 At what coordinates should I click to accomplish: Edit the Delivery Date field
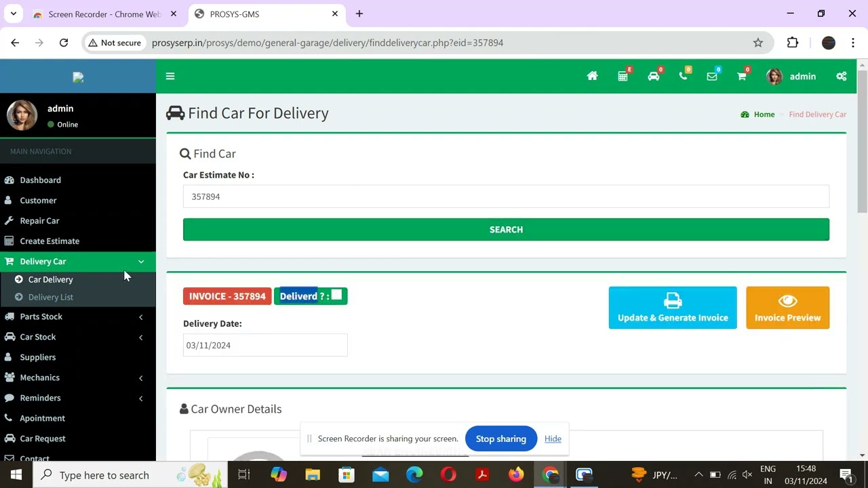point(265,345)
